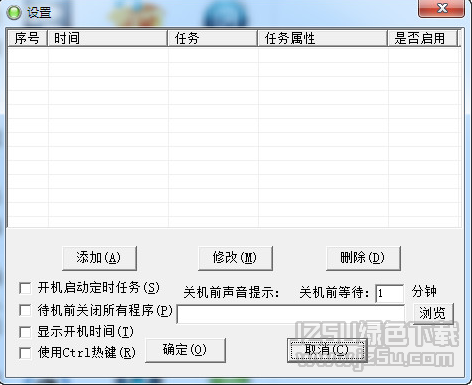The height and width of the screenshot is (385, 472).
Task: Click the 取消(C) button
Action: pos(327,350)
